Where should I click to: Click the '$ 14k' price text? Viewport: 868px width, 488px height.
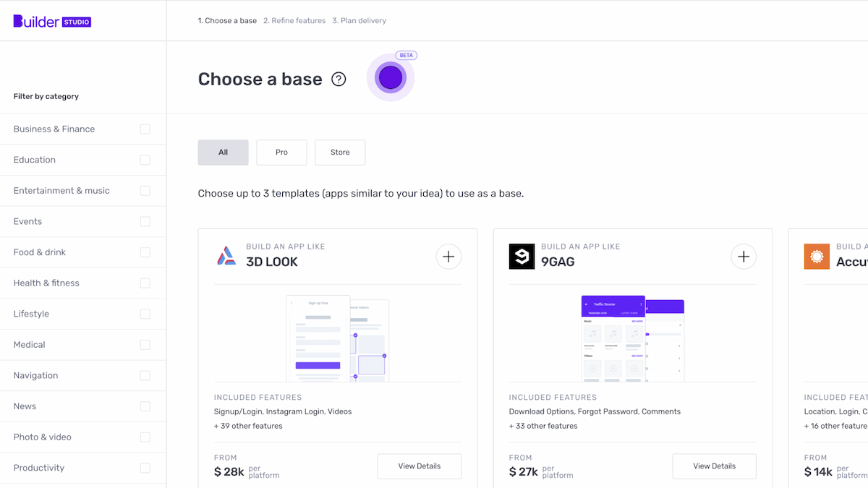tap(819, 472)
